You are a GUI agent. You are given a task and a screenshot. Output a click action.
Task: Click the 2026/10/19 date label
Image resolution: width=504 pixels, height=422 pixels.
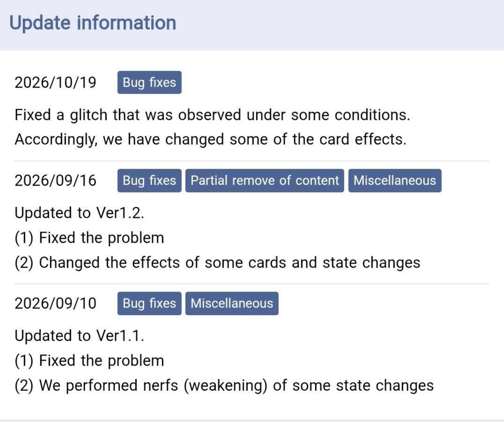[x=55, y=83]
